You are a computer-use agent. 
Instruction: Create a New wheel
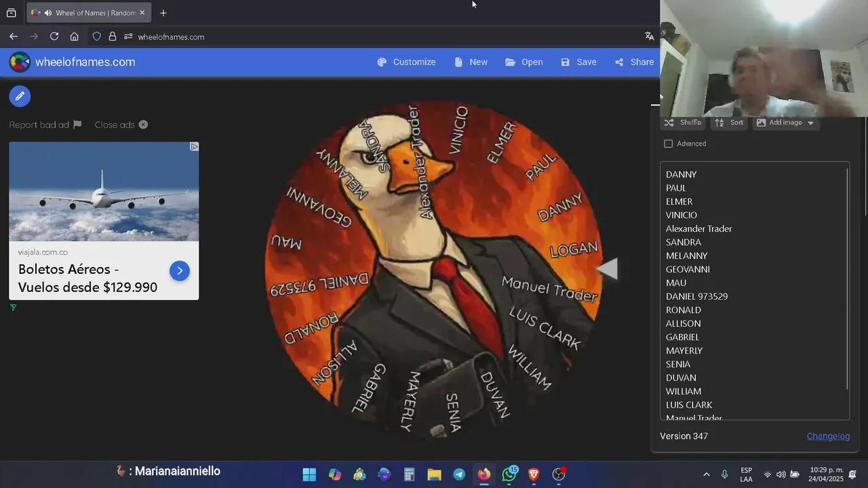[x=471, y=62]
